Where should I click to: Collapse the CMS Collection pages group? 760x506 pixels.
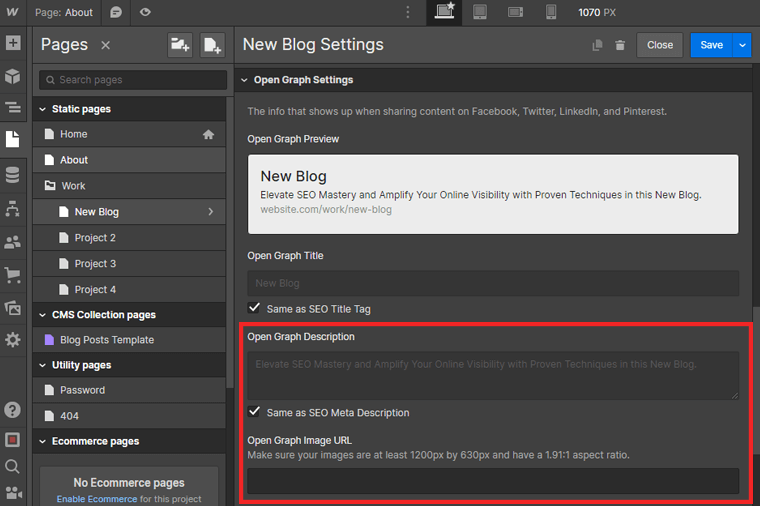pyautogui.click(x=43, y=315)
